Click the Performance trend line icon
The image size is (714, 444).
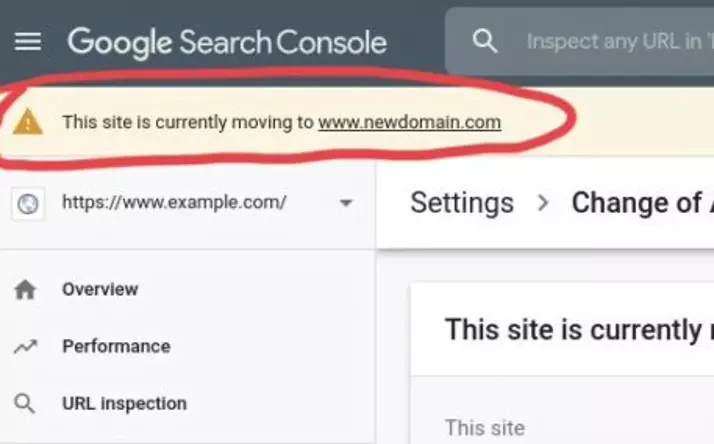25,347
